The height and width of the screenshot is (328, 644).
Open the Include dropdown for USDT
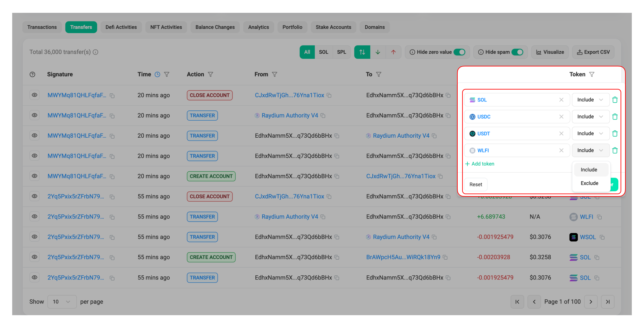(x=590, y=134)
